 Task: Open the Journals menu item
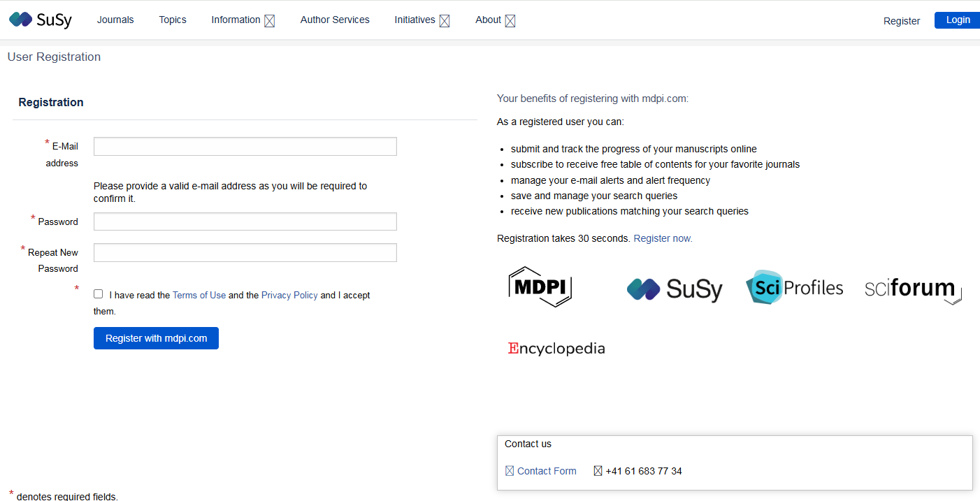pyautogui.click(x=115, y=20)
